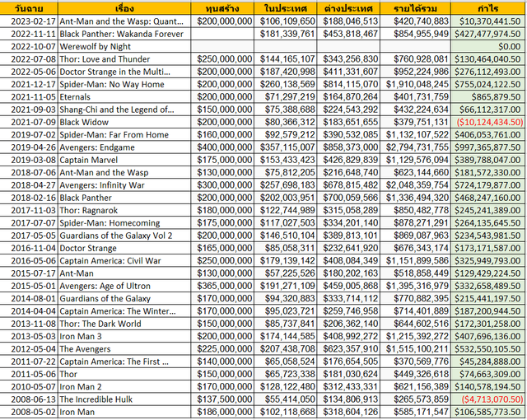Select Iron Man profit $106,585,773.50
Screen dimensions: 527x420
[x=488, y=412]
